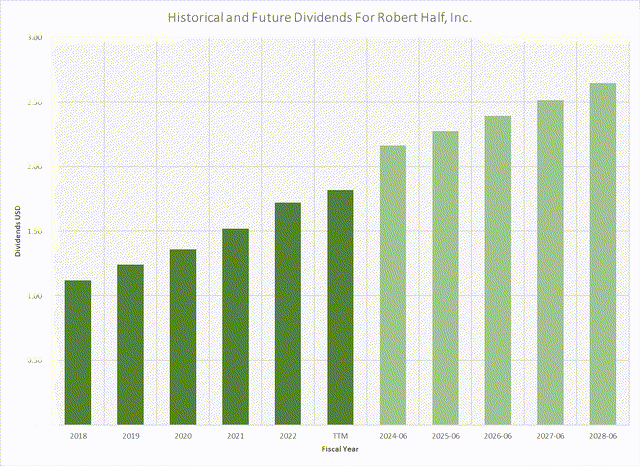Click the 0.50 y-axis value
Image resolution: width=640 pixels, height=466 pixels.
click(x=35, y=360)
